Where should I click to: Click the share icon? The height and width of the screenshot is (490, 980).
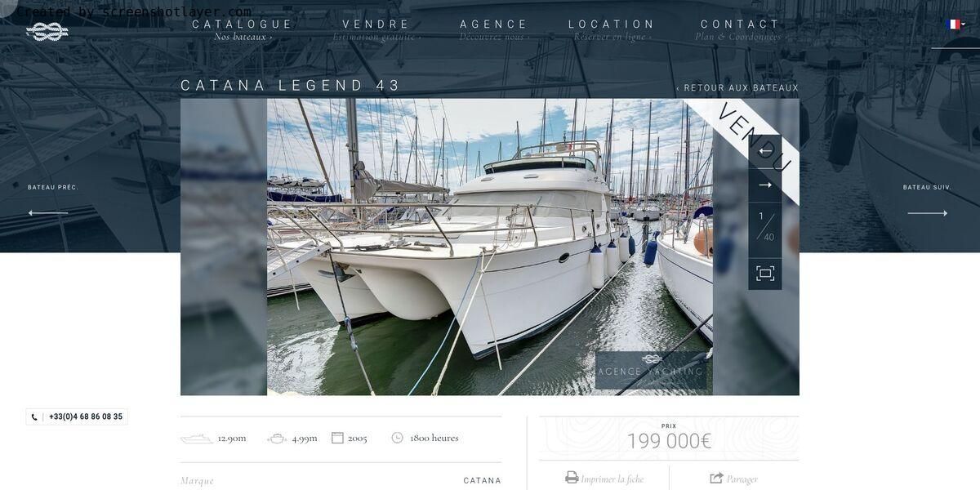716,478
